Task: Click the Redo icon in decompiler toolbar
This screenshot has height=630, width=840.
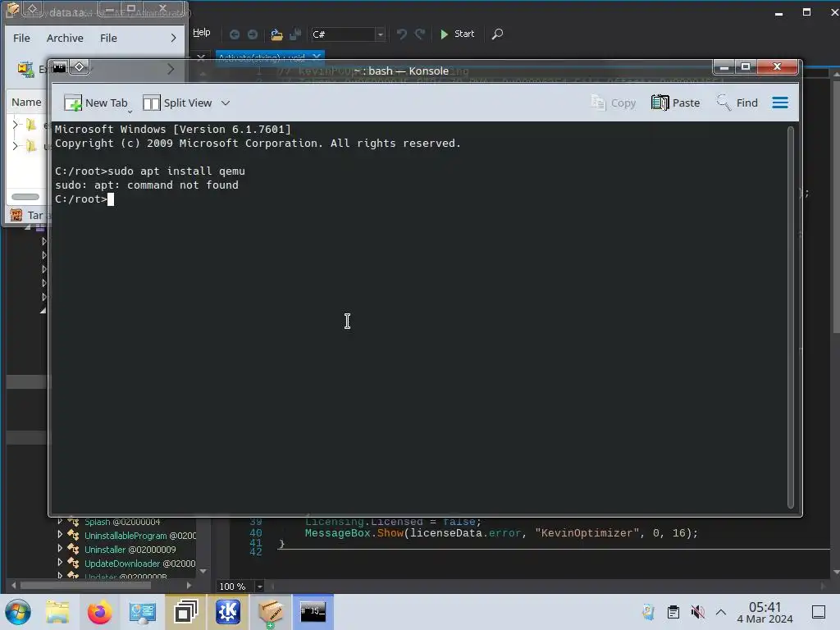Action: pyautogui.click(x=420, y=34)
